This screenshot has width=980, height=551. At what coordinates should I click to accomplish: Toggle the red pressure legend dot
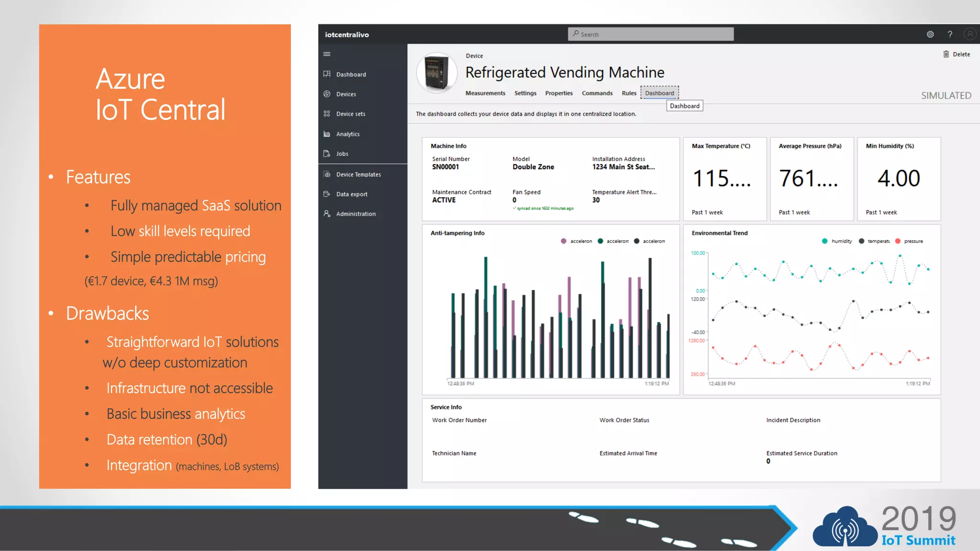coord(898,241)
